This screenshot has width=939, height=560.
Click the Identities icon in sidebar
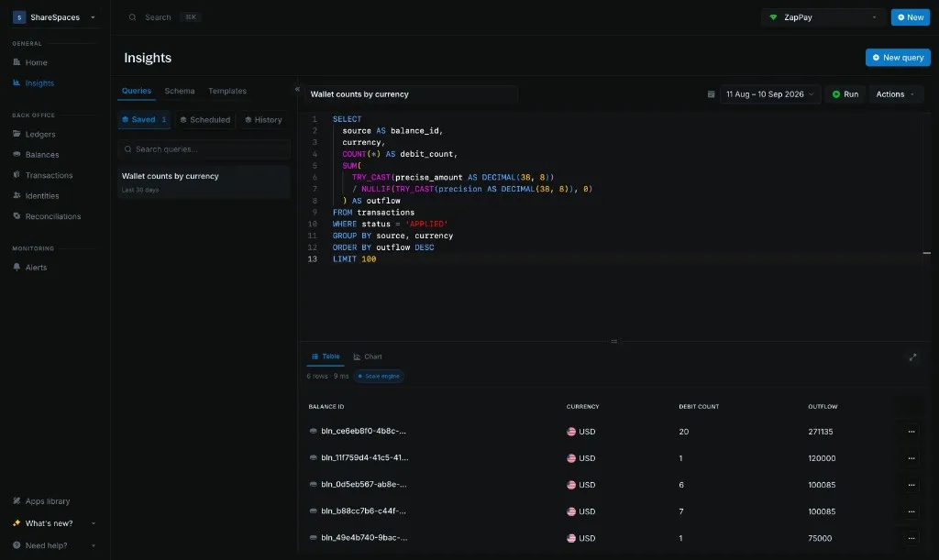pos(17,195)
